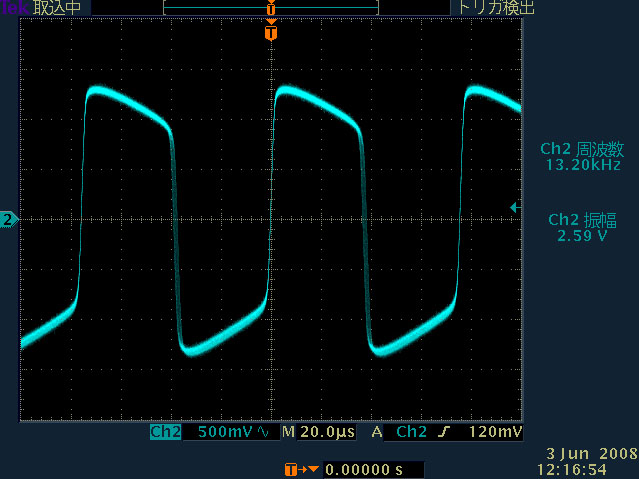Open the Ch2 trigger source readout
The width and height of the screenshot is (639, 479).
click(412, 433)
